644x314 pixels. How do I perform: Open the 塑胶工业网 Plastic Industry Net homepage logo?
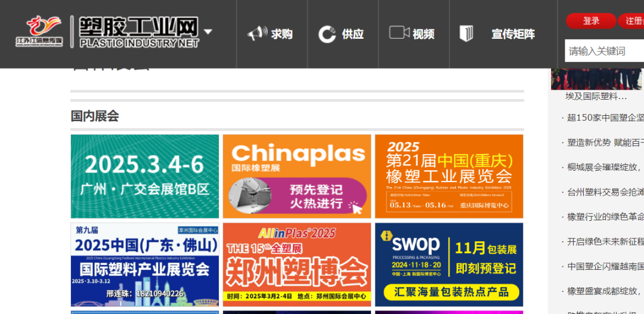pyautogui.click(x=139, y=32)
